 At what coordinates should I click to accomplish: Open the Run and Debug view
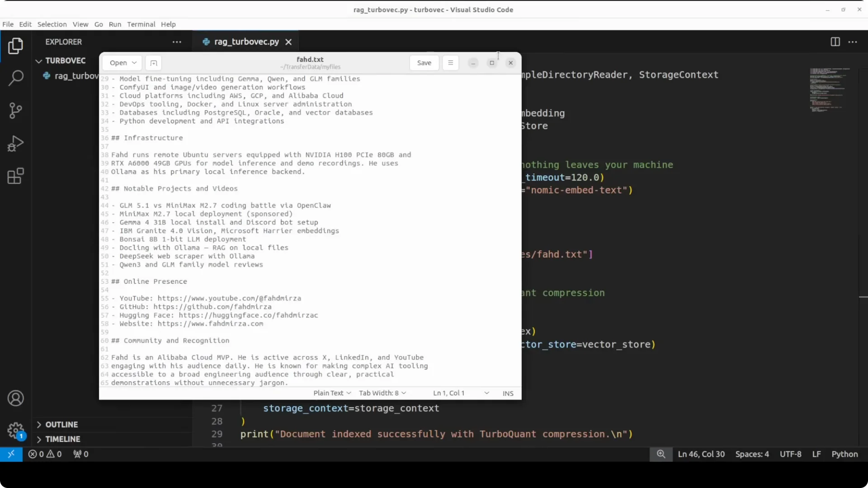pos(15,143)
